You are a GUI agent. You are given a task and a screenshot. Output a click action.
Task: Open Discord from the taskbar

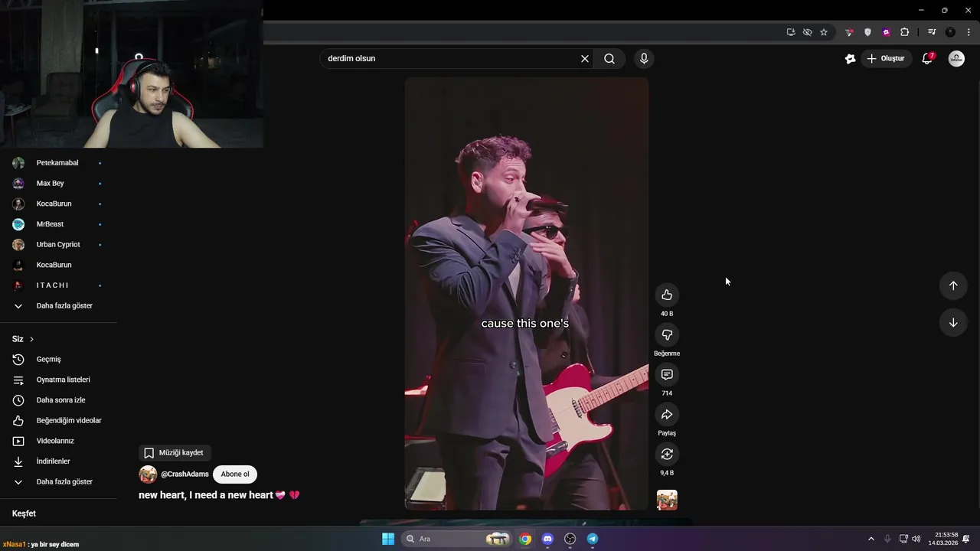[x=547, y=539]
